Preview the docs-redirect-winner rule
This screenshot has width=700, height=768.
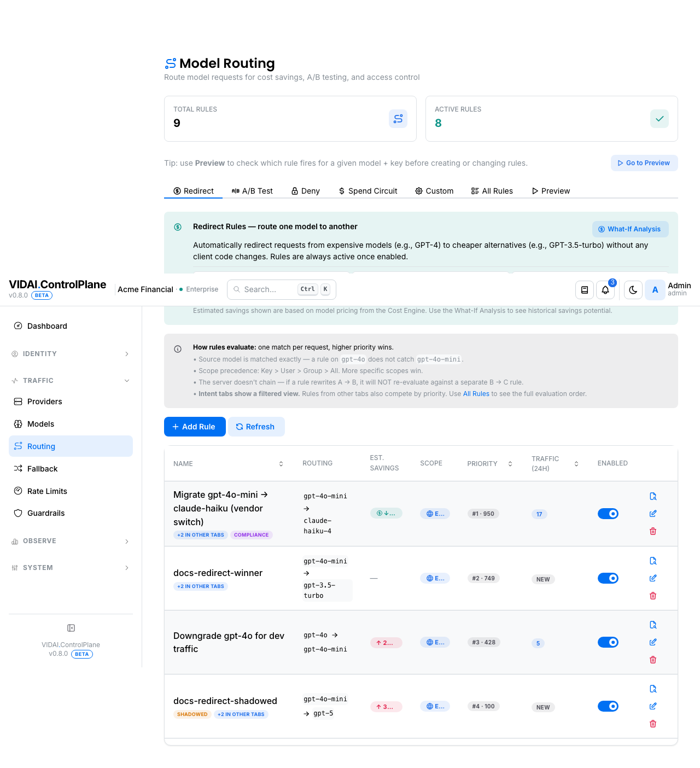(x=653, y=561)
